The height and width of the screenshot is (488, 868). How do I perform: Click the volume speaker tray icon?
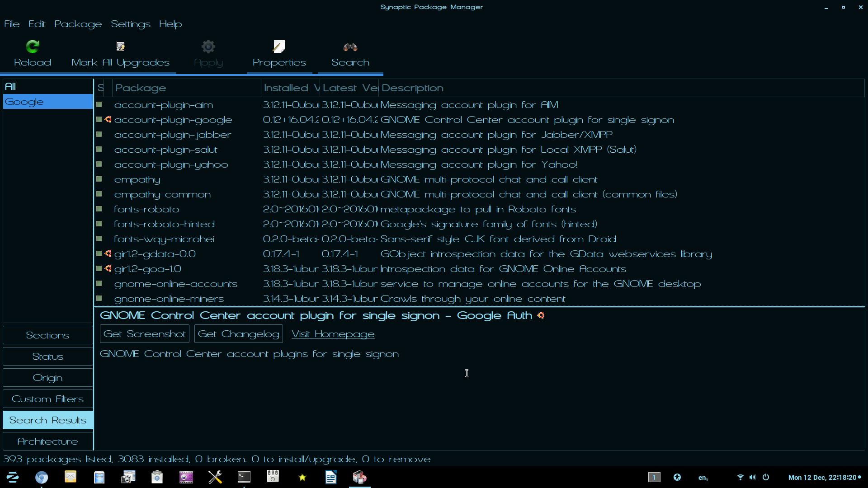(x=752, y=477)
